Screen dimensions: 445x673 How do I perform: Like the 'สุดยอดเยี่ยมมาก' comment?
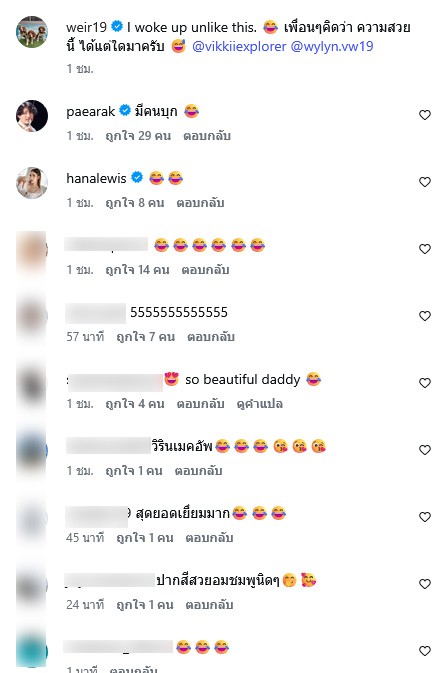424,517
